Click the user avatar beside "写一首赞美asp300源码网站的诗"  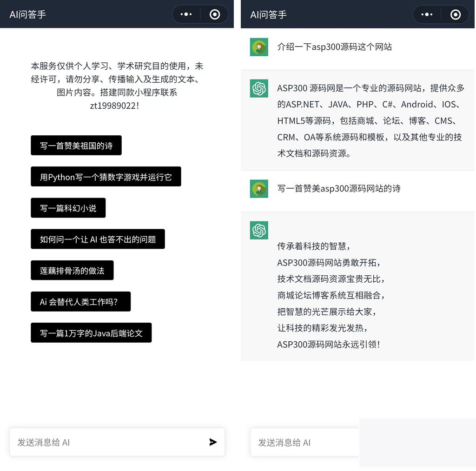(x=259, y=188)
